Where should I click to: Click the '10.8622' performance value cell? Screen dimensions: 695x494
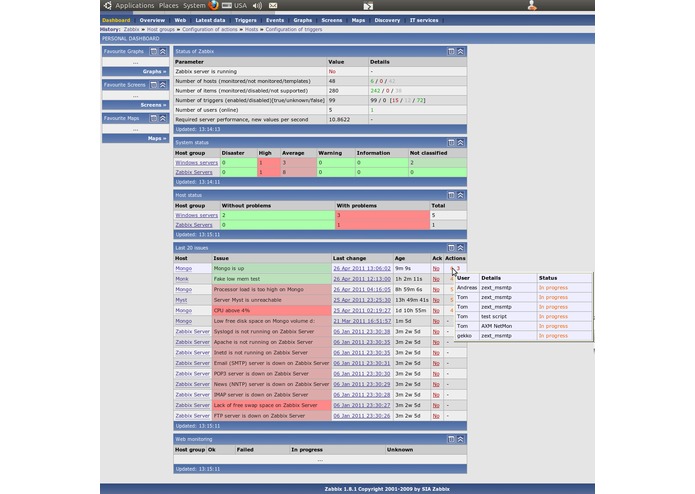click(x=347, y=120)
